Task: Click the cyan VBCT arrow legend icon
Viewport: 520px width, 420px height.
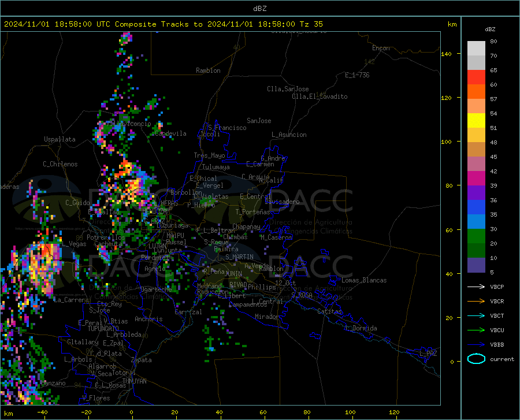Action: pyautogui.click(x=476, y=315)
